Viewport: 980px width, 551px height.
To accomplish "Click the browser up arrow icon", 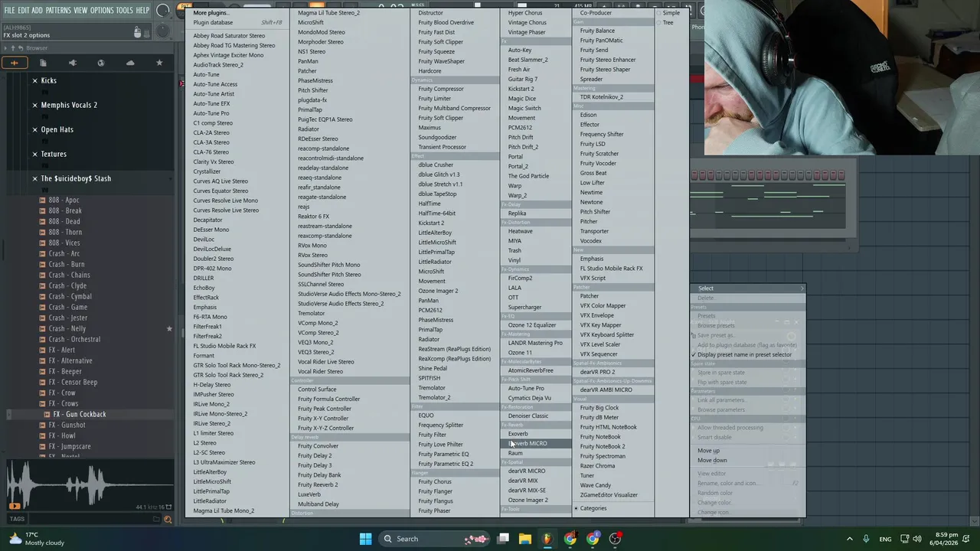I will click(12, 47).
